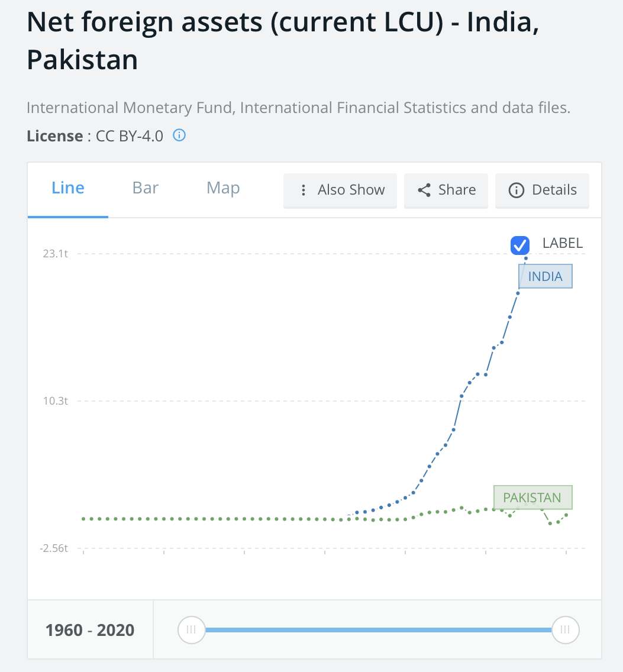Click the right handle of year range slider

565,629
